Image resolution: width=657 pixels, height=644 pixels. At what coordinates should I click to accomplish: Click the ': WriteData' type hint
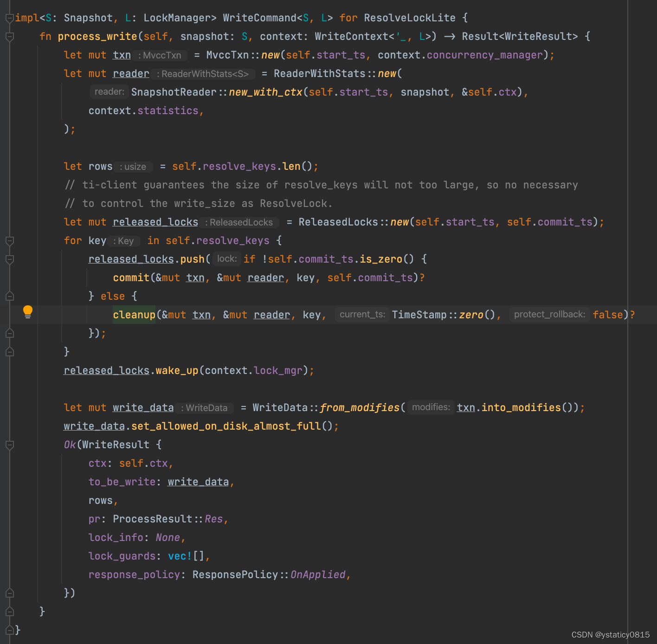click(205, 408)
